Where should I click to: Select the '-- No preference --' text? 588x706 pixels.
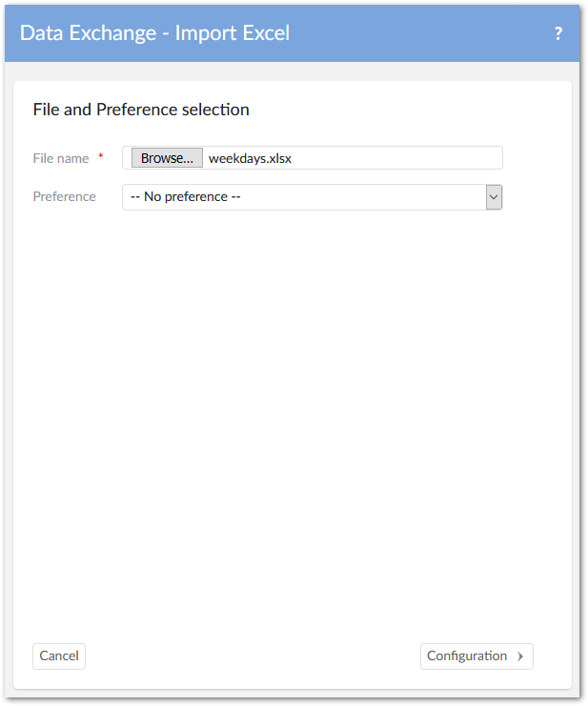pos(185,197)
